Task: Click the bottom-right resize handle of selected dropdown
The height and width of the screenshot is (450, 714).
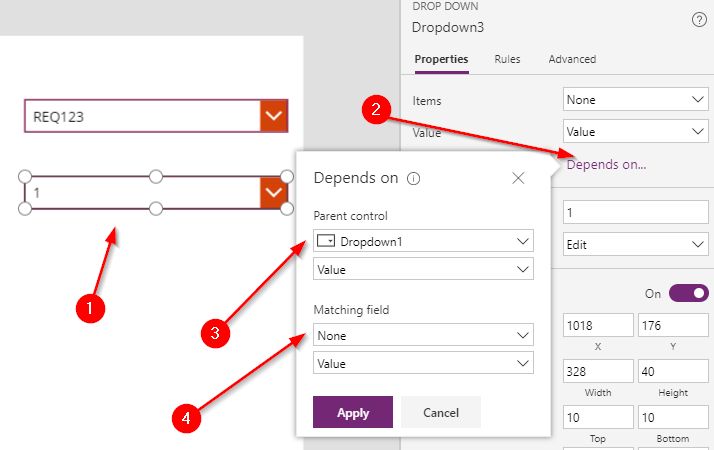Action: pos(287,209)
